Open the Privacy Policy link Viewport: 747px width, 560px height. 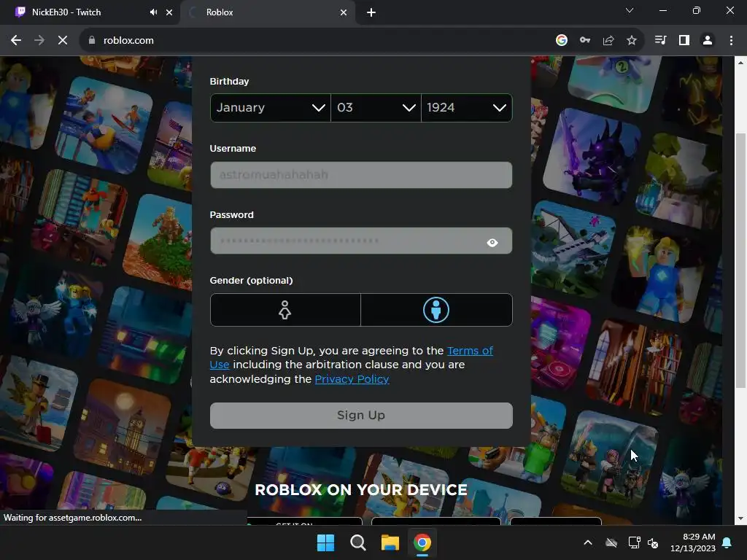352,379
